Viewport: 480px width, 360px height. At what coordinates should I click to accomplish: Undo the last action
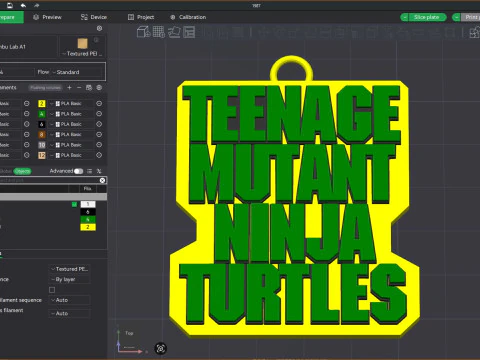coord(23,5)
